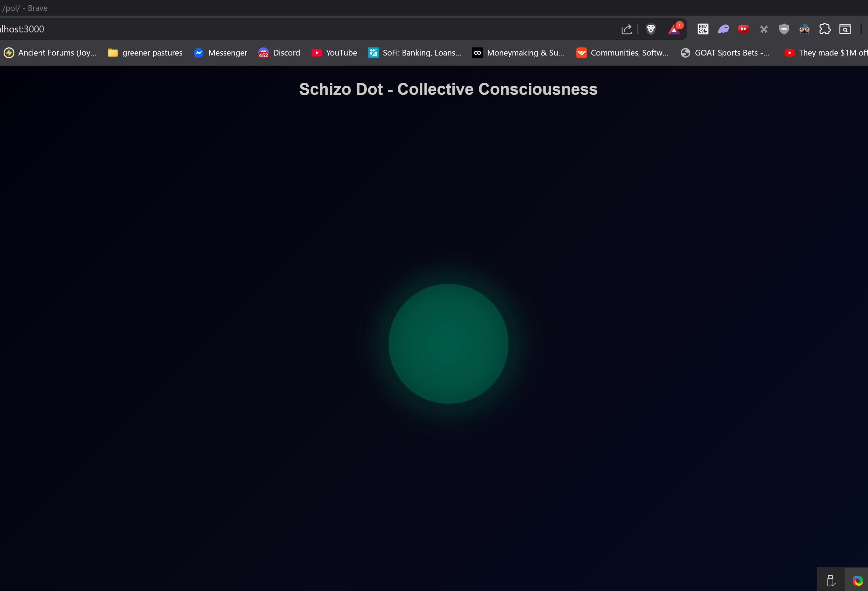Expand the greener pastures bookmark folder
The width and height of the screenshot is (868, 591).
145,53
